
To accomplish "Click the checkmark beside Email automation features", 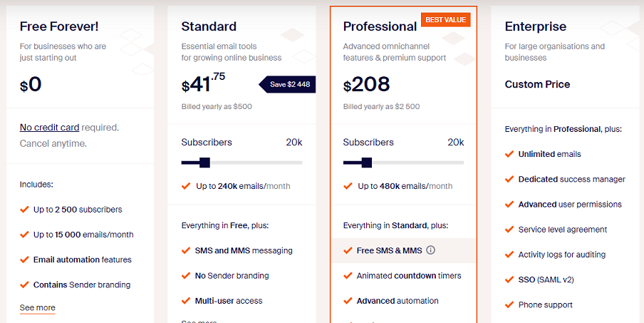I will click(x=24, y=260).
